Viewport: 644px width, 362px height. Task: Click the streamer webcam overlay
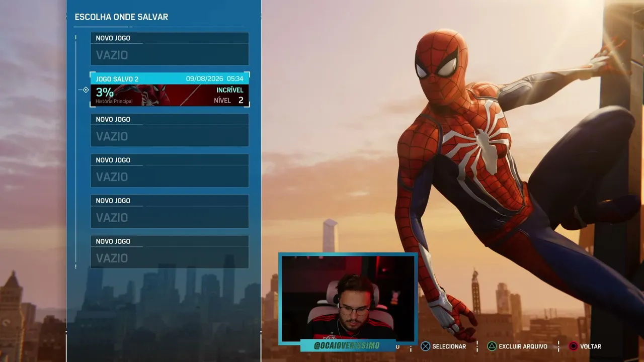point(348,298)
